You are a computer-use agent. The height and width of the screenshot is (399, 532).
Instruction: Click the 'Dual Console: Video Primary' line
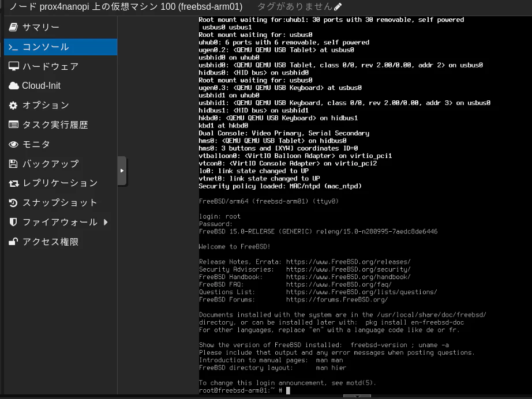[284, 133]
